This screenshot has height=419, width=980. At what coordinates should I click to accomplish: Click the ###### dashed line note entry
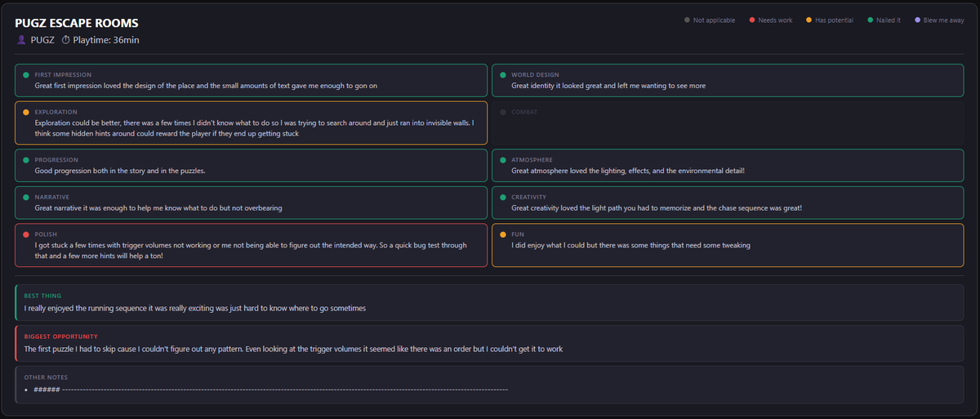[x=270, y=390]
